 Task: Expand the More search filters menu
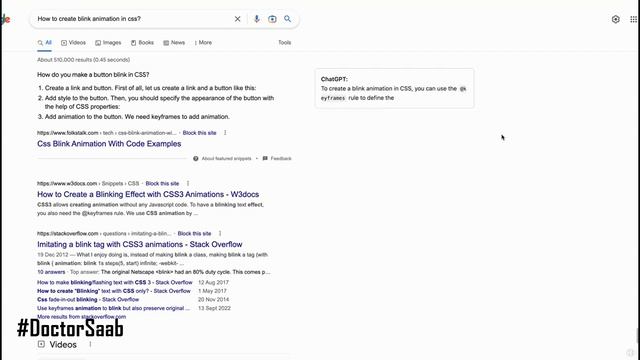tap(203, 42)
